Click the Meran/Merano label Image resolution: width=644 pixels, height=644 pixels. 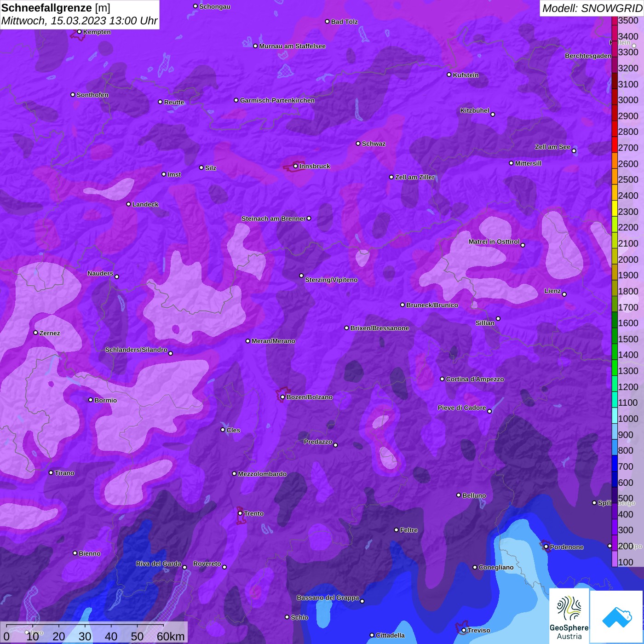coord(273,341)
